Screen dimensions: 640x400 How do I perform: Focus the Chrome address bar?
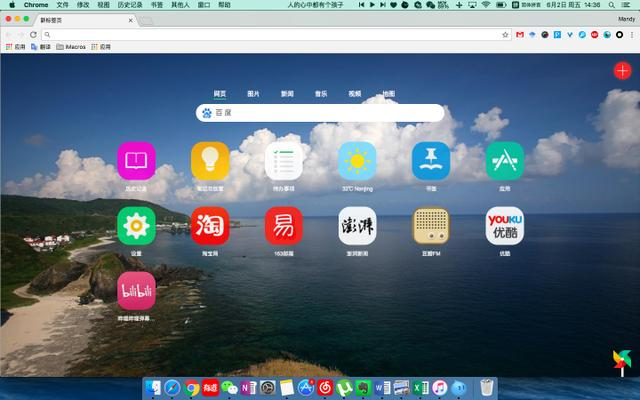[273, 35]
